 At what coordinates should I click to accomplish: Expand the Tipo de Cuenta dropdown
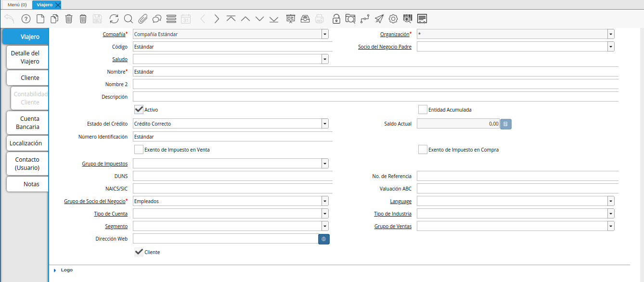(x=325, y=214)
